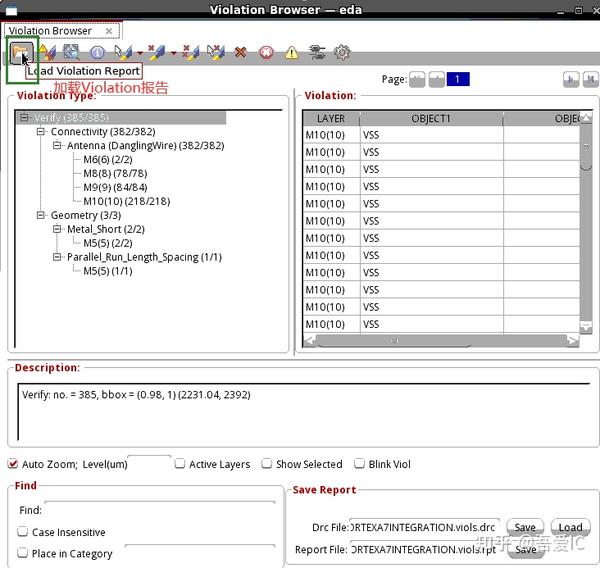This screenshot has height=568, width=600.
Task: Click scroll-down arrow of Violation table
Action: (x=586, y=327)
